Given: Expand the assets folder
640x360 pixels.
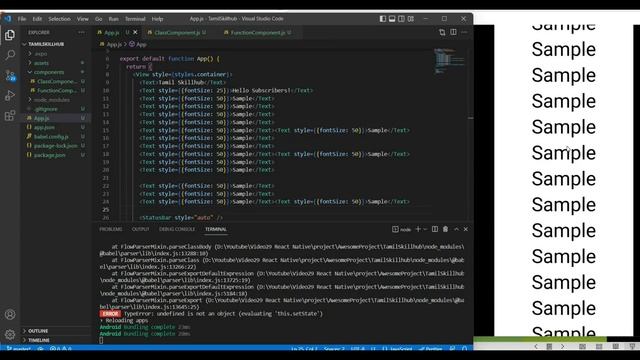Looking at the screenshot, I should [56, 63].
